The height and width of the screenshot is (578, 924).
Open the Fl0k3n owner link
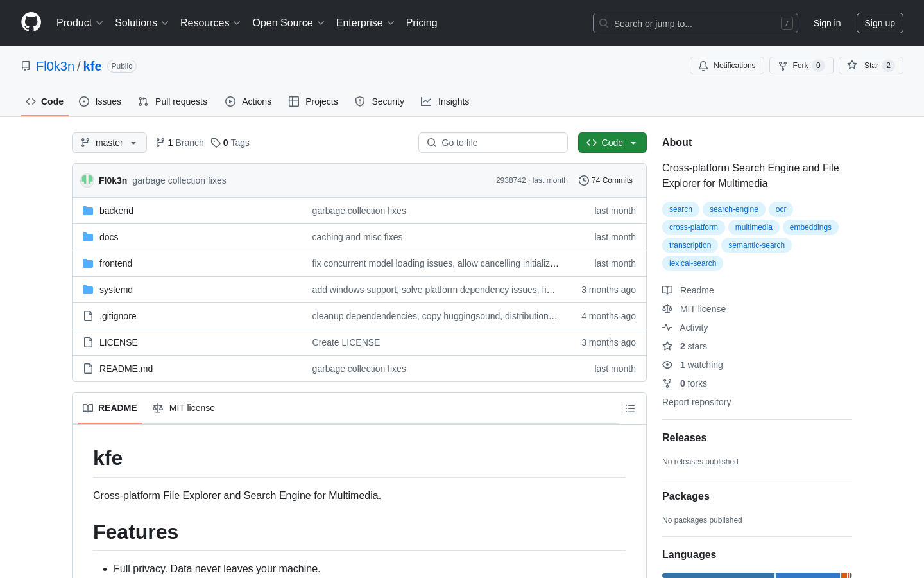tap(55, 66)
